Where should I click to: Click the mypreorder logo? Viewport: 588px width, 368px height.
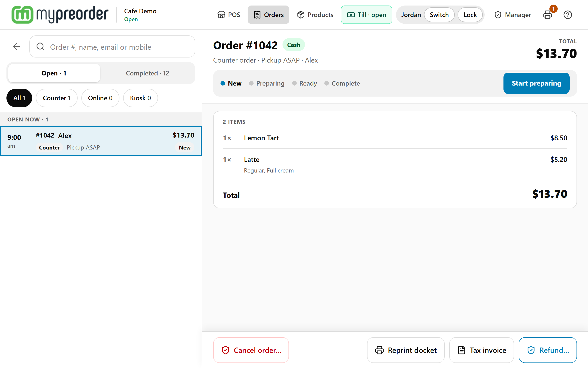60,14
